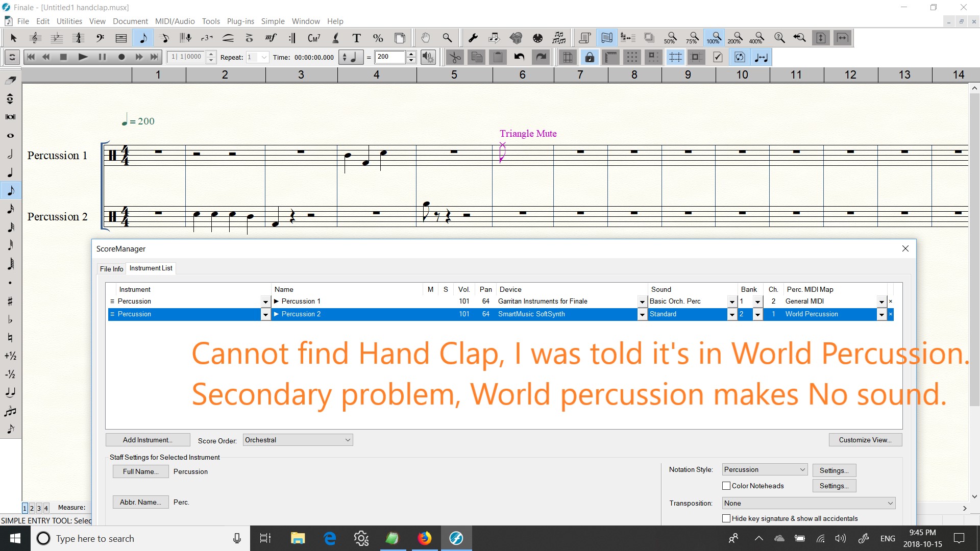The width and height of the screenshot is (980, 551).
Task: Open the Score Order dropdown
Action: [x=298, y=440]
